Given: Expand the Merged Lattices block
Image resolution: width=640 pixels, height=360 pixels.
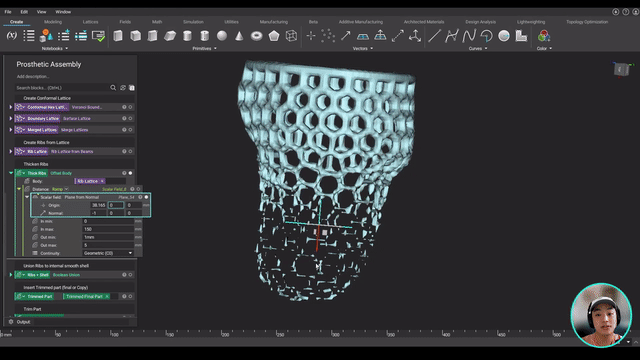Looking at the screenshot, I should point(11,130).
